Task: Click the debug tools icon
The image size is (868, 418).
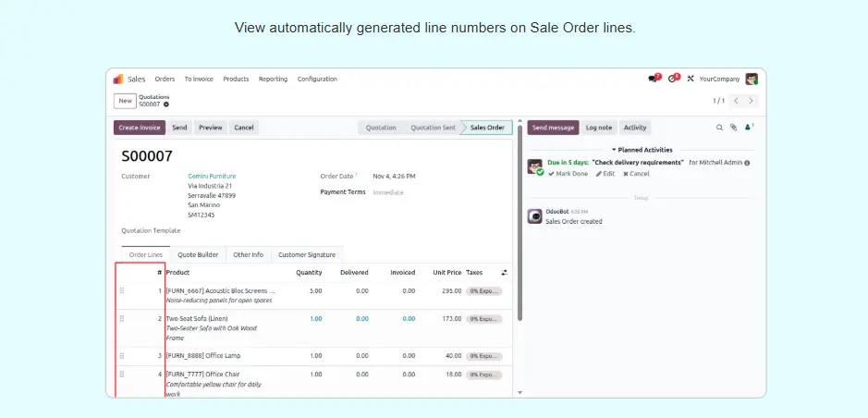Action: click(690, 80)
